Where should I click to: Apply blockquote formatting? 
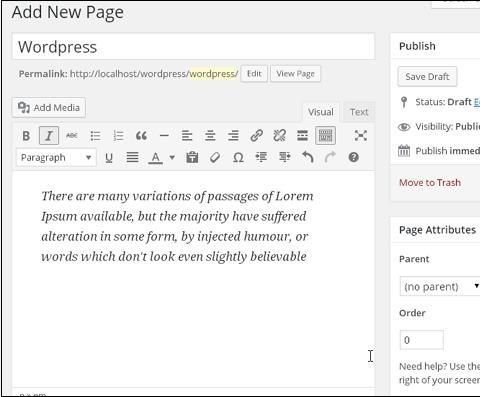pos(141,136)
